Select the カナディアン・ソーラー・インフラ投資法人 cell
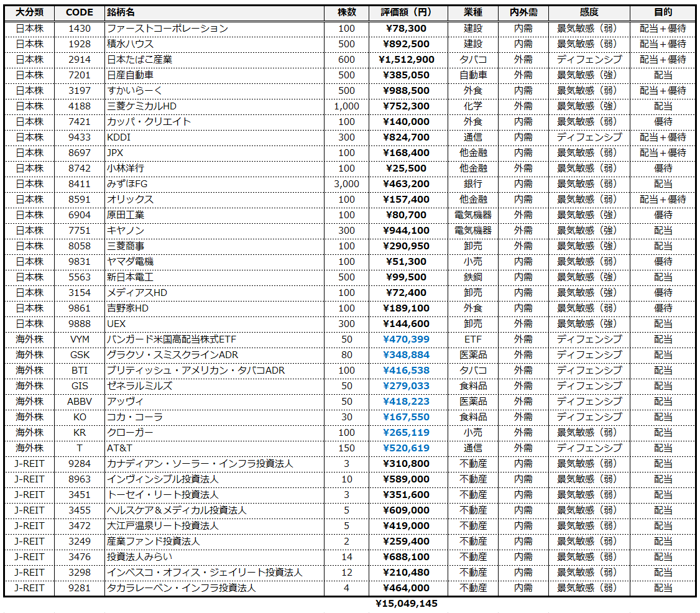This screenshot has width=700, height=613. pyautogui.click(x=214, y=464)
